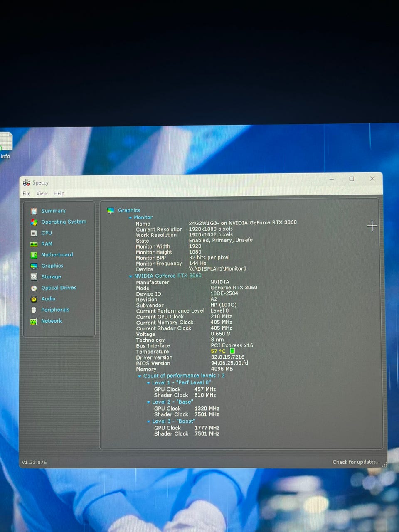Image resolution: width=399 pixels, height=532 pixels.
Task: Click the Graphics monitor icon in sidebar
Action: (x=34, y=266)
